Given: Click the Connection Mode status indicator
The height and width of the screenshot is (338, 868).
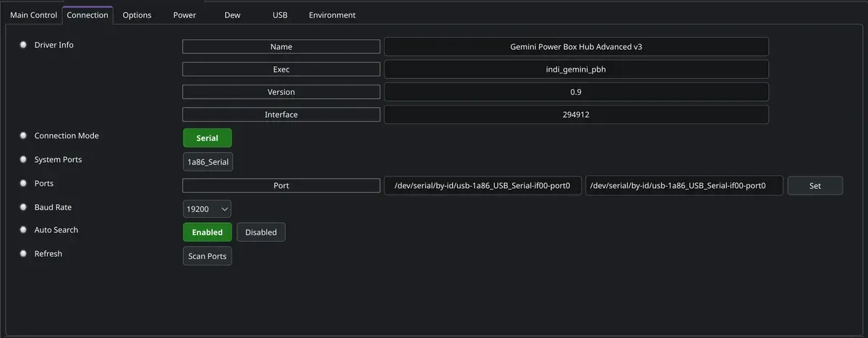Looking at the screenshot, I should [23, 136].
